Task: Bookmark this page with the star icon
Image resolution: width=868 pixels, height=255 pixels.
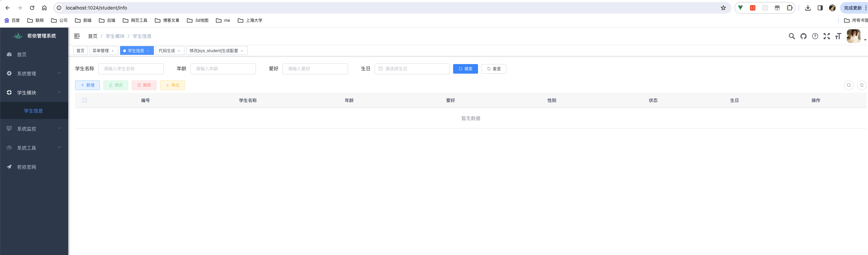Action: [x=723, y=8]
